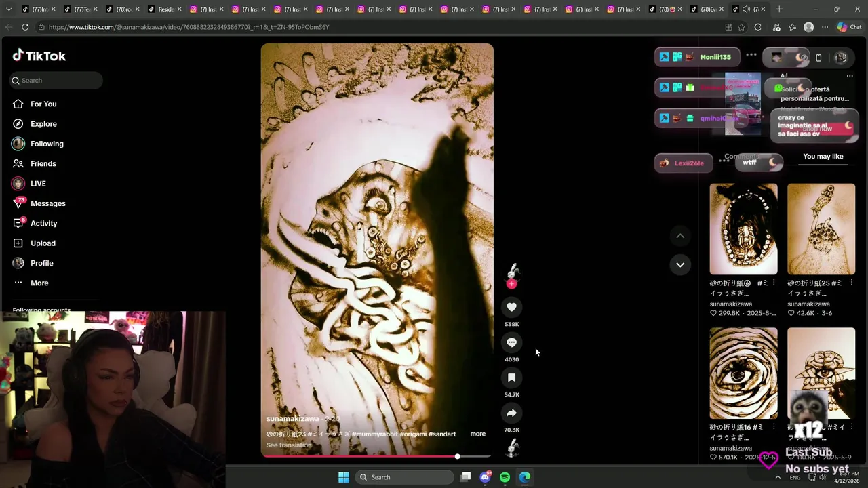
Task: Open the TikTok top-right profile avatar
Action: (841, 58)
